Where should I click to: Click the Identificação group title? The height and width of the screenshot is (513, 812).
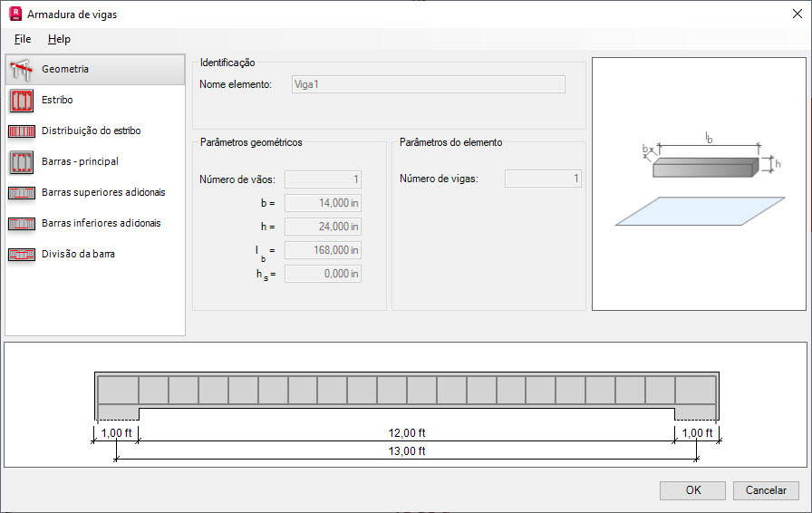pyautogui.click(x=227, y=63)
